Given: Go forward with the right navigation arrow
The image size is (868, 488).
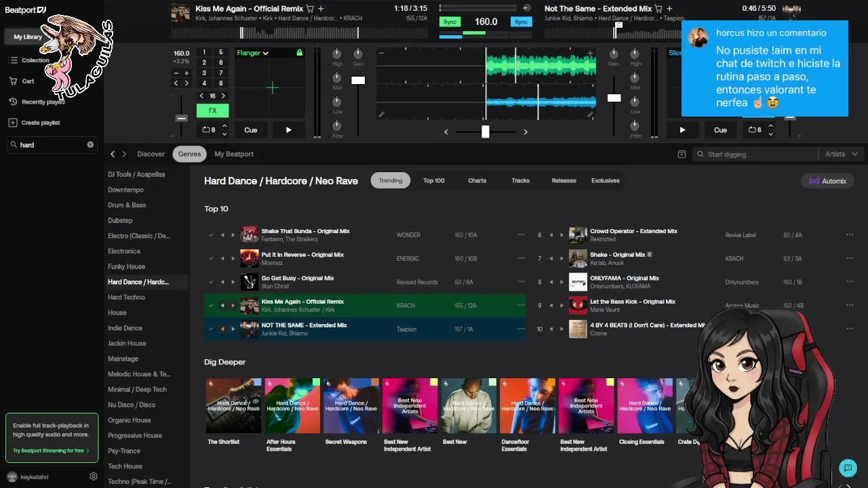Looking at the screenshot, I should click(x=124, y=154).
